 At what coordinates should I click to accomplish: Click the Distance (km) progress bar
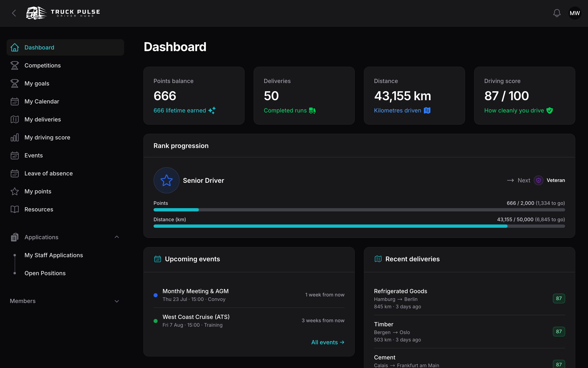click(x=359, y=226)
